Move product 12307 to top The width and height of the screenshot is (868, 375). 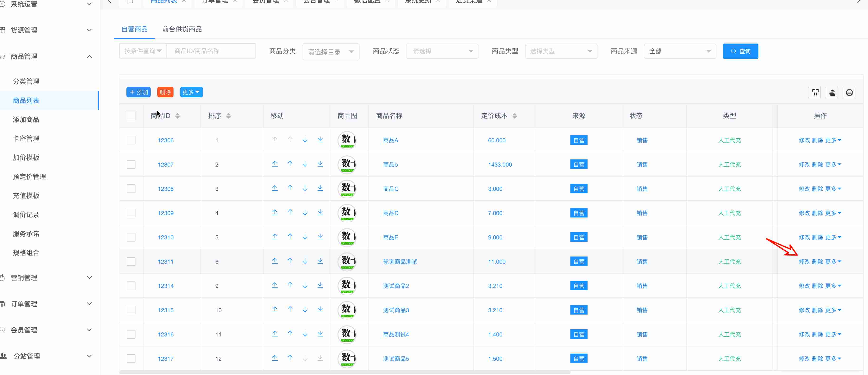click(275, 164)
